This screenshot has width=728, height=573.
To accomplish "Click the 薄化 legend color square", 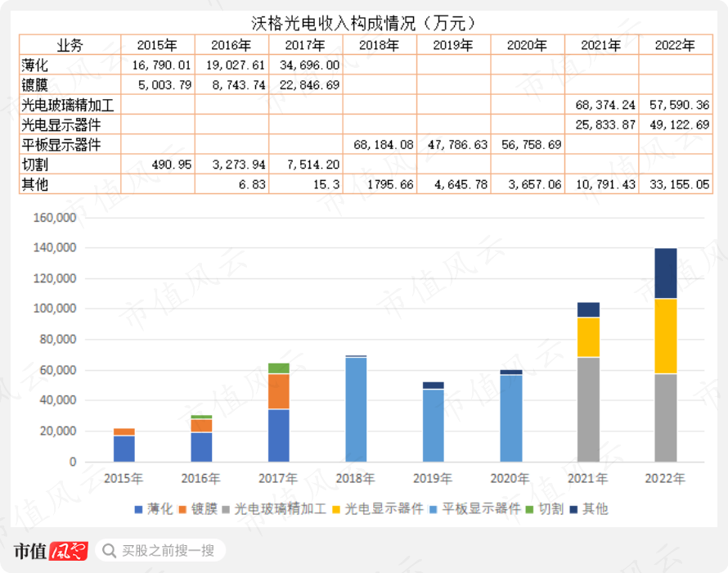I will tap(138, 510).
